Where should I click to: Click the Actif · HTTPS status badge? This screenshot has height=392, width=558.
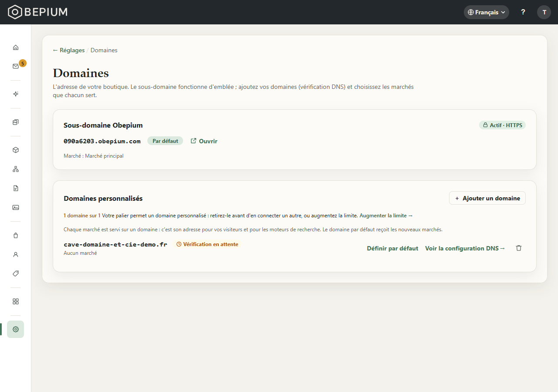click(x=502, y=125)
